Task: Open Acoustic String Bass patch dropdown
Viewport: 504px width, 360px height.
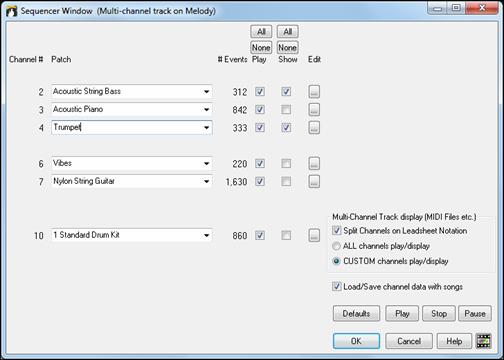Action: click(207, 92)
